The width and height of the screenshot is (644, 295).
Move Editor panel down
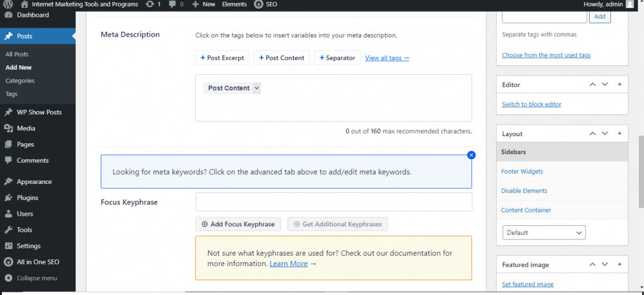coord(605,85)
